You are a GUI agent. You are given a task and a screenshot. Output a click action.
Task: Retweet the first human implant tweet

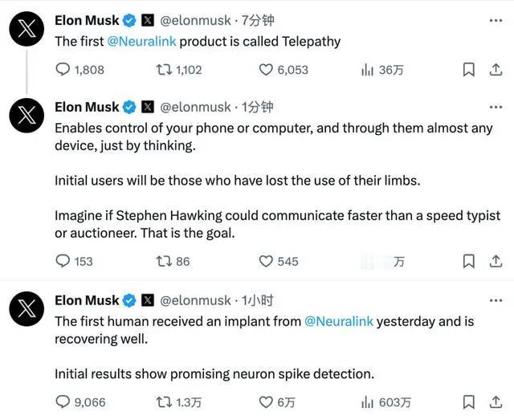coord(165,402)
